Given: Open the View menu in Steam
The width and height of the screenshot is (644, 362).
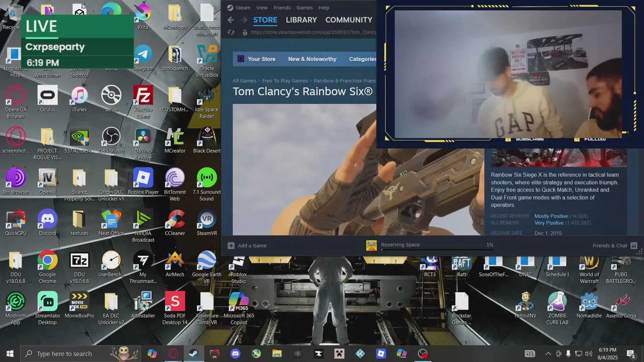Looking at the screenshot, I should pyautogui.click(x=262, y=8).
